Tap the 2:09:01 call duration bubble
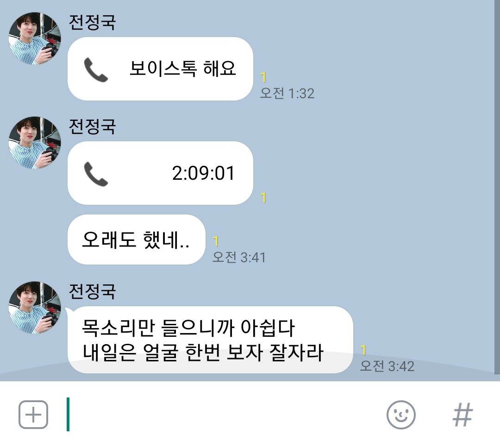 pos(160,173)
